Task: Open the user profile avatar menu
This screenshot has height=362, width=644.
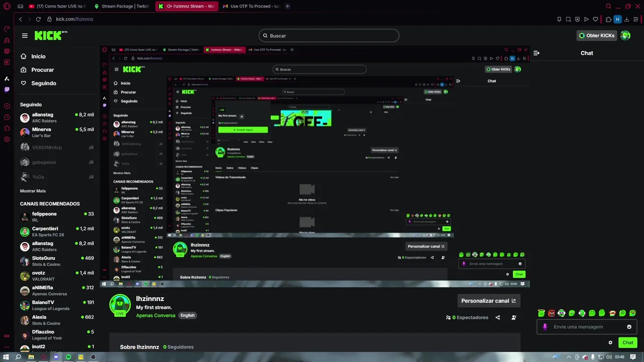Action: [625, 36]
